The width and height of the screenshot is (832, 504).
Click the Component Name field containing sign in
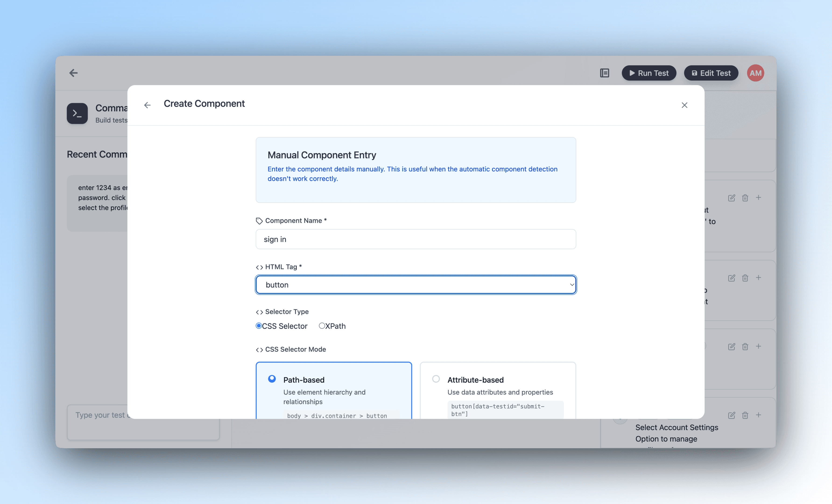416,239
